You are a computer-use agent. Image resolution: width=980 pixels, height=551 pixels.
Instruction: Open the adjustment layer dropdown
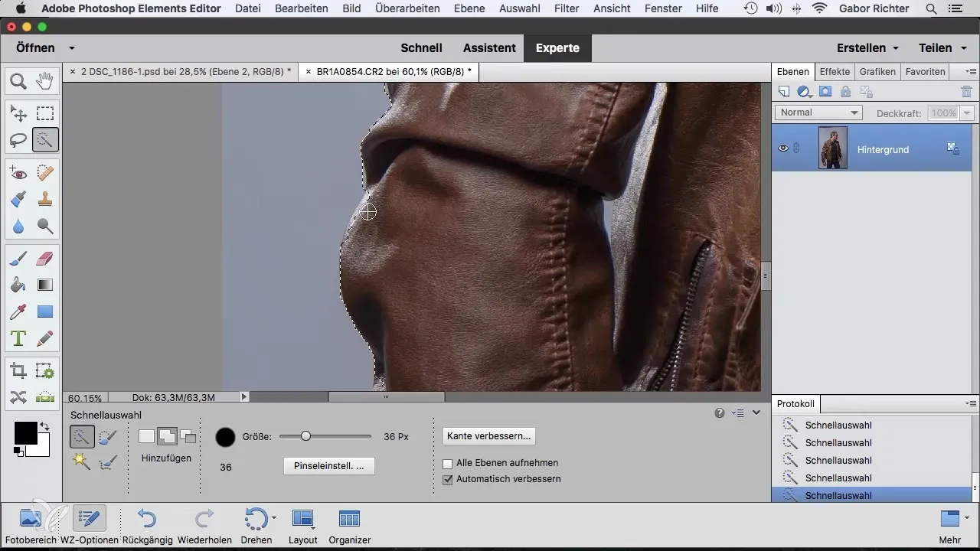pos(805,92)
